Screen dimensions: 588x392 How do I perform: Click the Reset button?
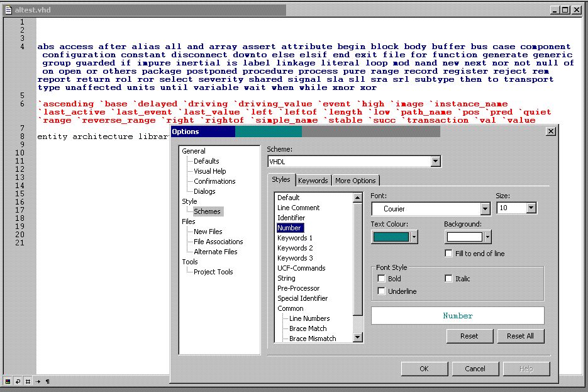click(x=470, y=336)
